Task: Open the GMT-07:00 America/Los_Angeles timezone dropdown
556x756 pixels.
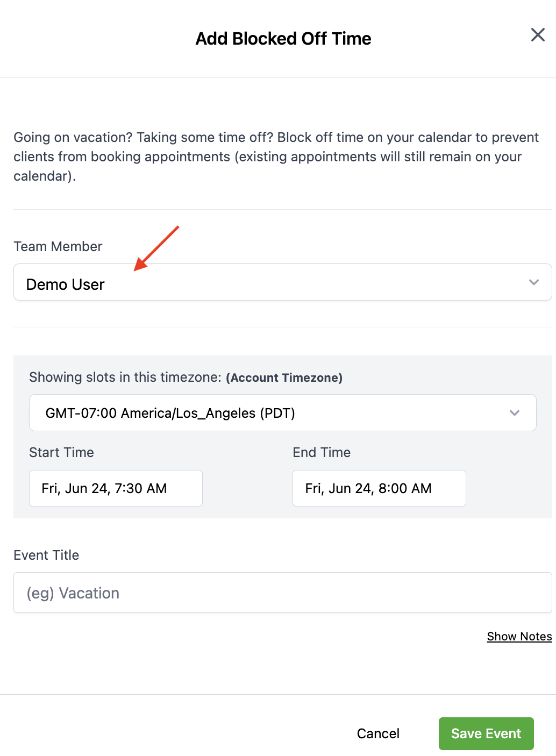Action: pos(283,413)
